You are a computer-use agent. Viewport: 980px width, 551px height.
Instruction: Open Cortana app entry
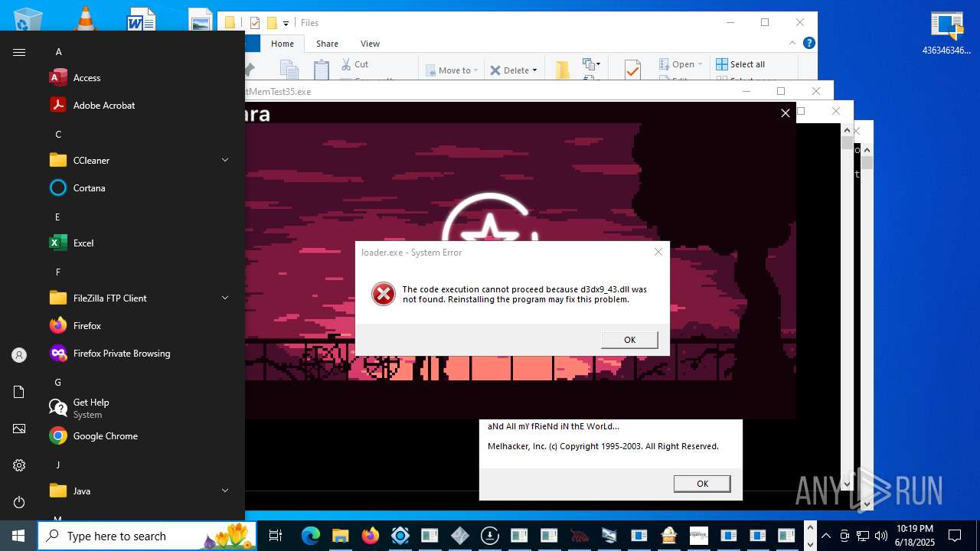(89, 188)
